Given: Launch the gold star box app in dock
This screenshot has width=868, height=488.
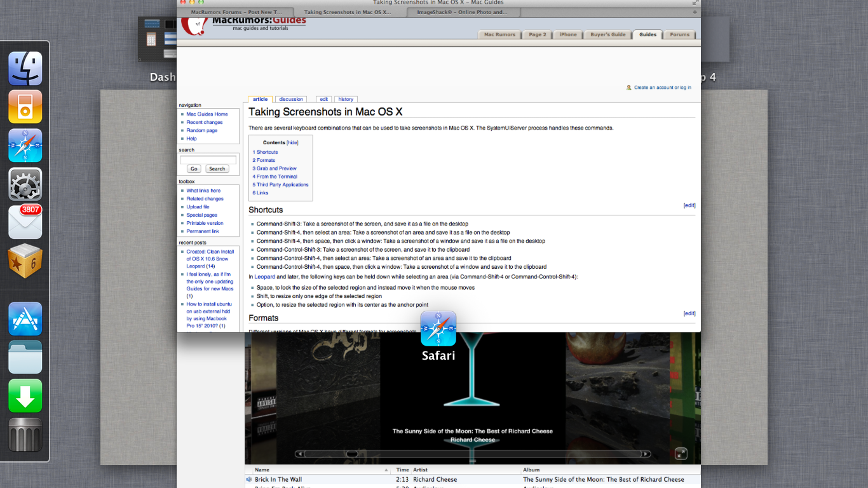Looking at the screenshot, I should [x=25, y=261].
